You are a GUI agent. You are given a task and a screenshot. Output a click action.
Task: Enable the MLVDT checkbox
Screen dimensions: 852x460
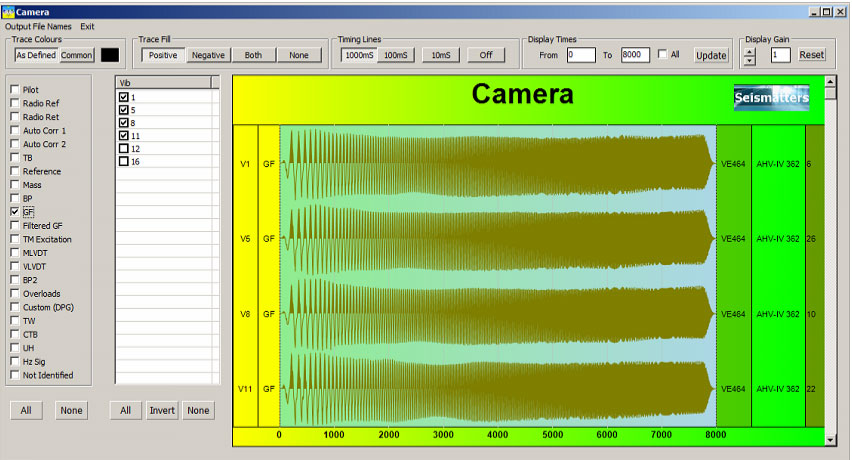15,253
